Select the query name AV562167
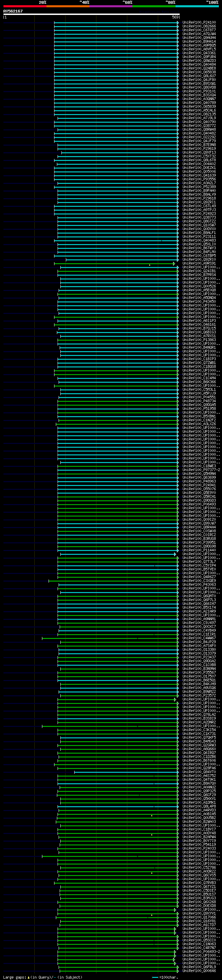 click(x=13, y=11)
